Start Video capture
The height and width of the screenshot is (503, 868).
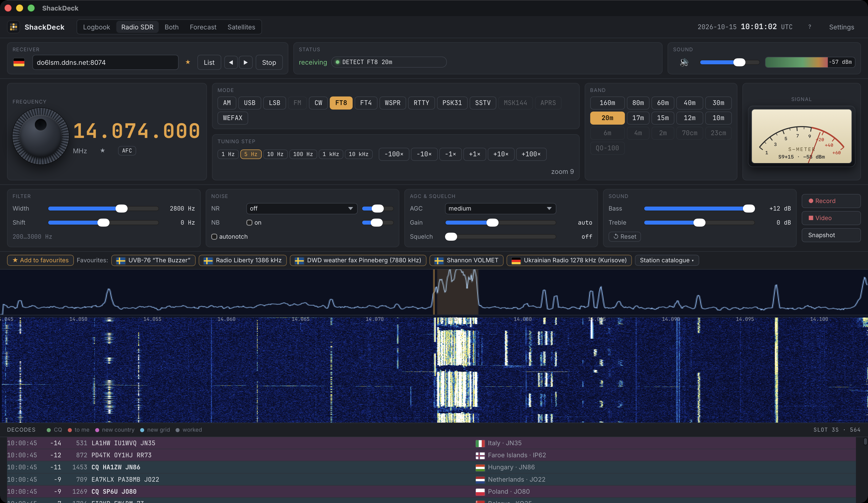coord(831,218)
